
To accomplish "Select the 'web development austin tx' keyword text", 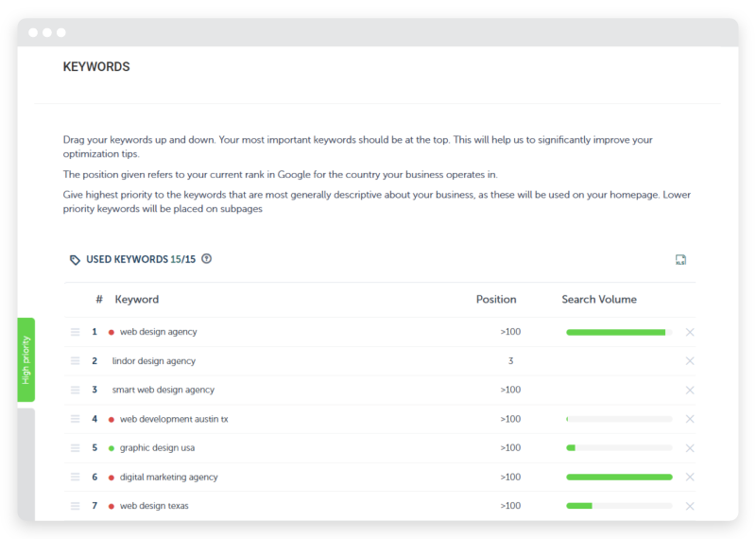I will coord(174,419).
